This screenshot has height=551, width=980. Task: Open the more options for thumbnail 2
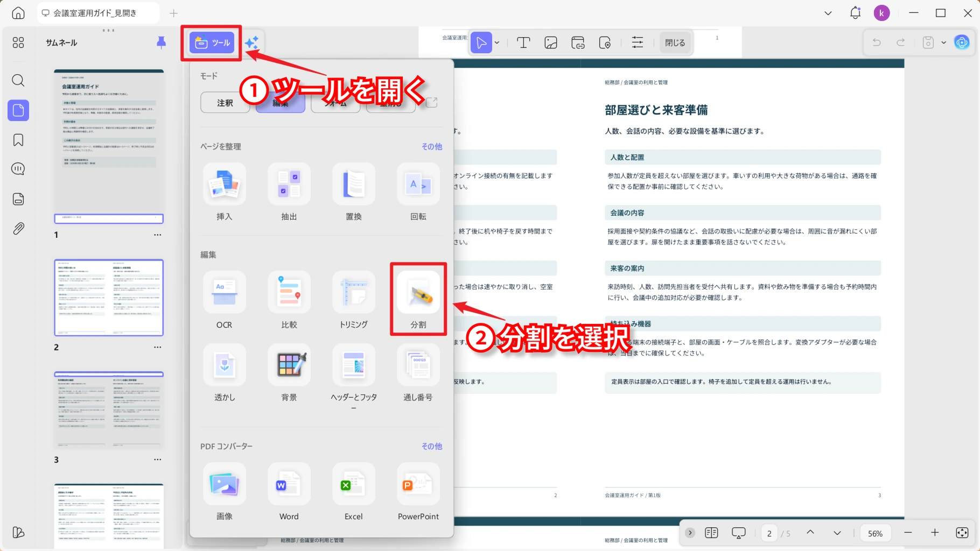pos(157,347)
